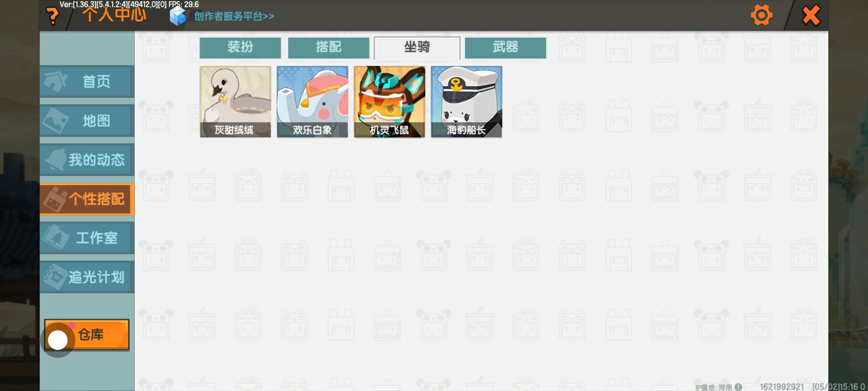Open the orange gear settings icon
The height and width of the screenshot is (391, 868).
point(761,15)
